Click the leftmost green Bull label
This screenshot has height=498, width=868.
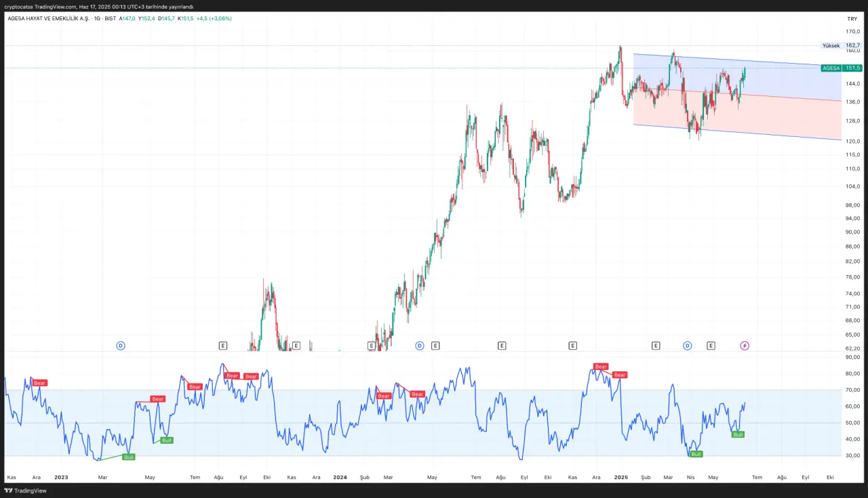click(128, 457)
